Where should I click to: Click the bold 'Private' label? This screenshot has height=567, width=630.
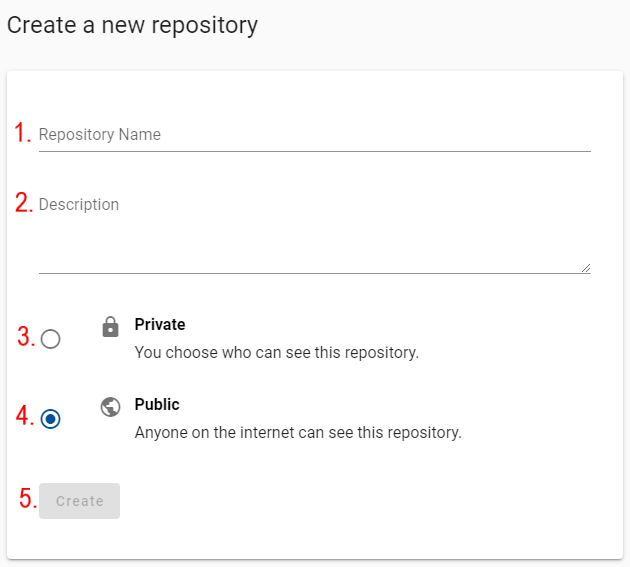tap(160, 324)
